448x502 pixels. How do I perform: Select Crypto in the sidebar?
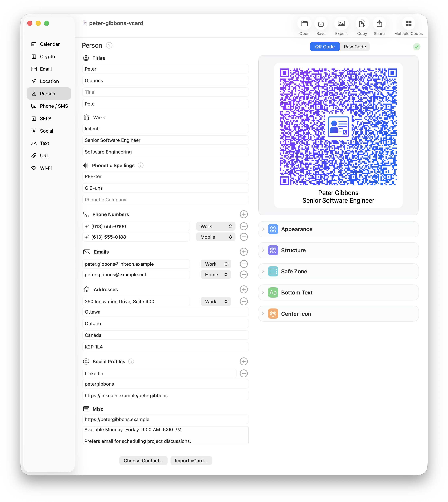tap(49, 57)
